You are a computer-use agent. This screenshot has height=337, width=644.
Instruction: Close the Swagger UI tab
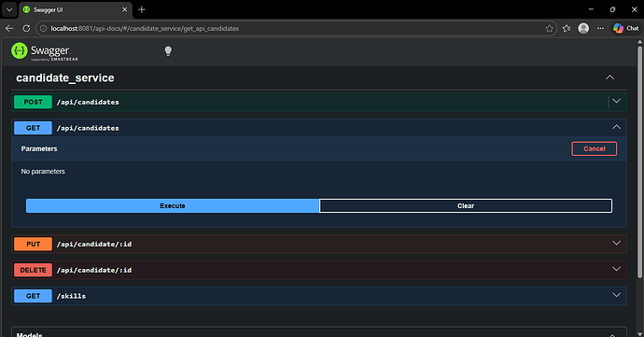click(125, 9)
